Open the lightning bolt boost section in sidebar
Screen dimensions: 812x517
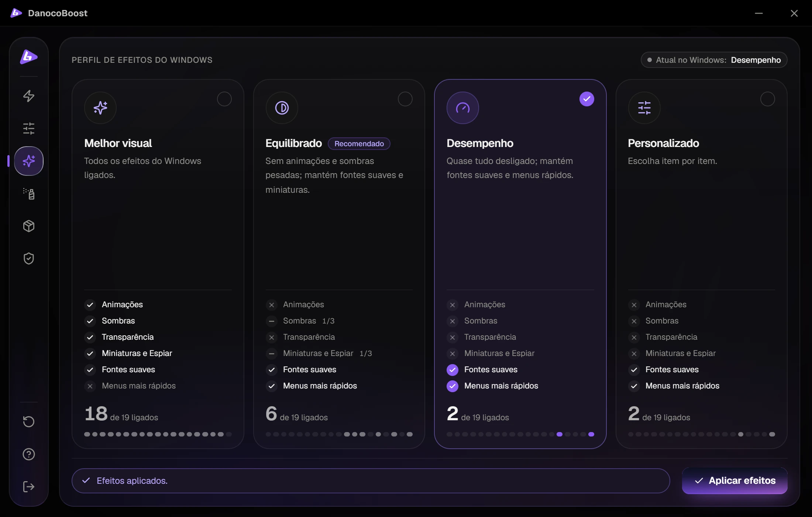[x=29, y=96]
